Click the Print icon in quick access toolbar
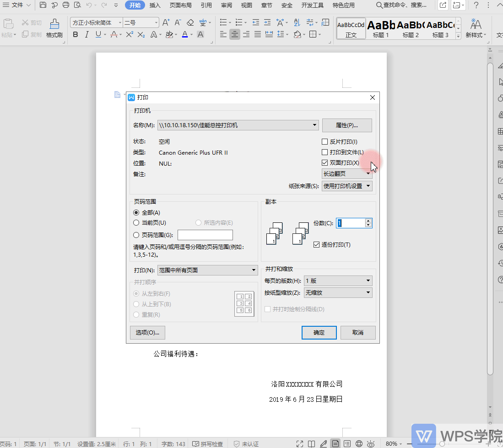The image size is (503, 448). [66, 5]
